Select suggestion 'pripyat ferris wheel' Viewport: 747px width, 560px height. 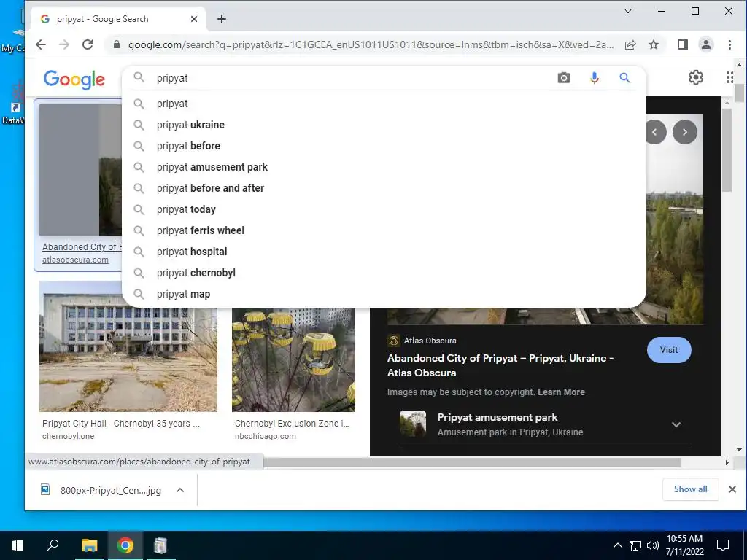coord(384,230)
